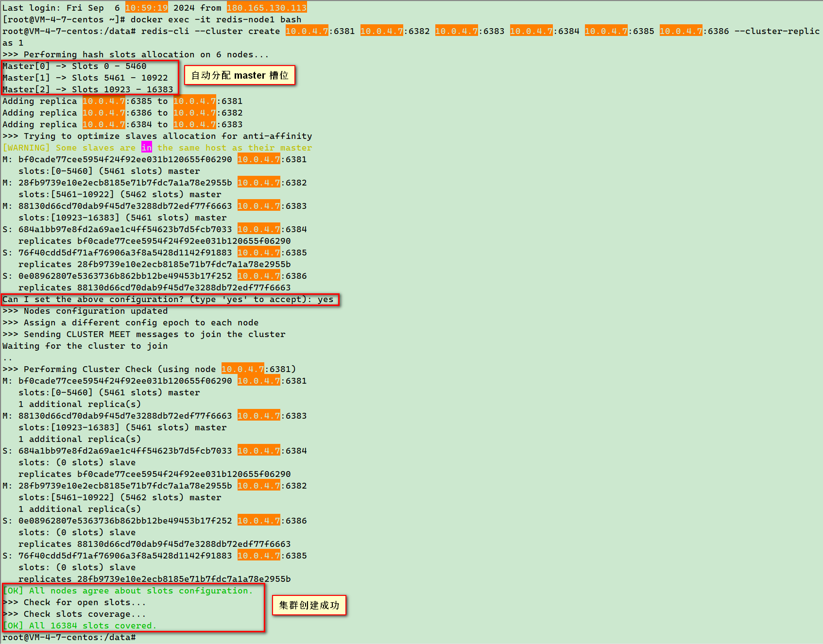Click 'M: bf0cade77cee…' line directly below the WARNING
The height and width of the screenshot is (644, 823).
[154, 159]
